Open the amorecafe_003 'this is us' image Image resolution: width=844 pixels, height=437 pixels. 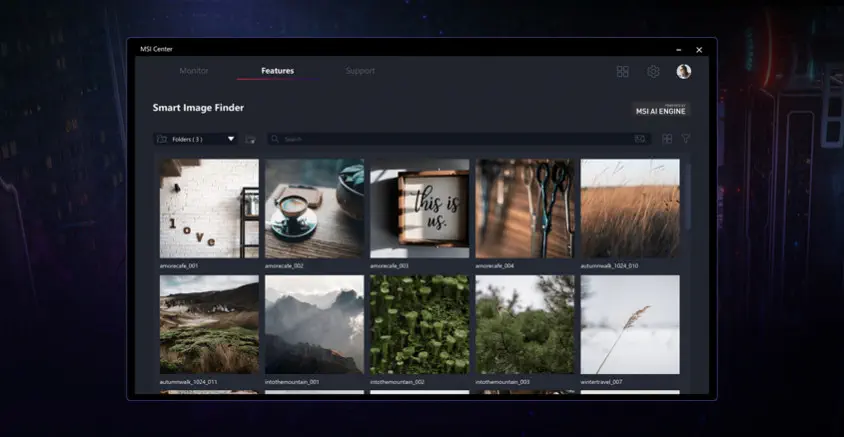(x=419, y=209)
